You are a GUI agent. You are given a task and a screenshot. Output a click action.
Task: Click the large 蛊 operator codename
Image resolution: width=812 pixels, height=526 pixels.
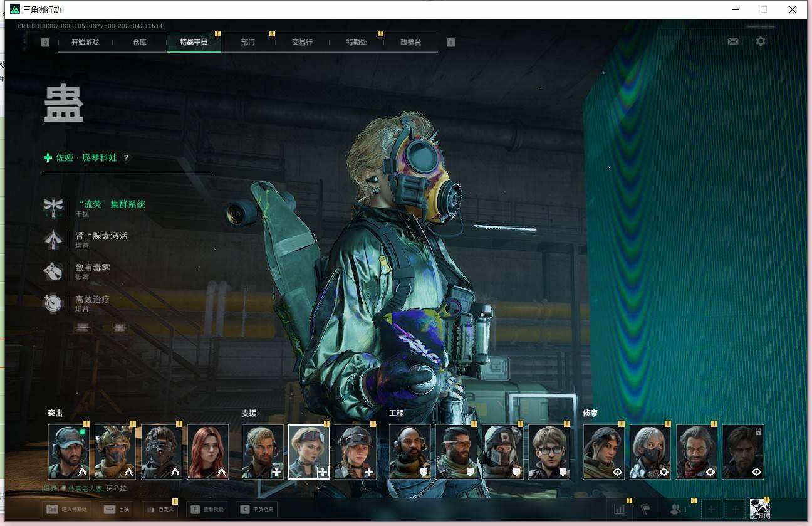pyautogui.click(x=63, y=103)
